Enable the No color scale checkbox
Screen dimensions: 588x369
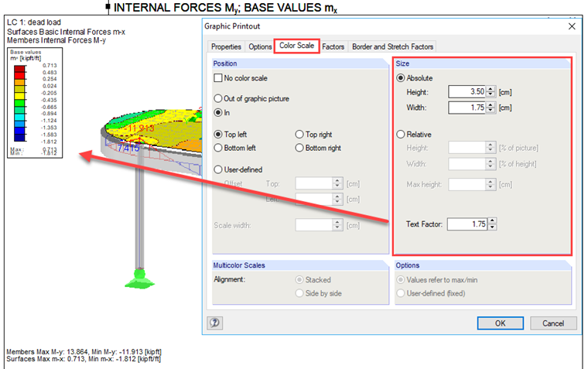[218, 78]
